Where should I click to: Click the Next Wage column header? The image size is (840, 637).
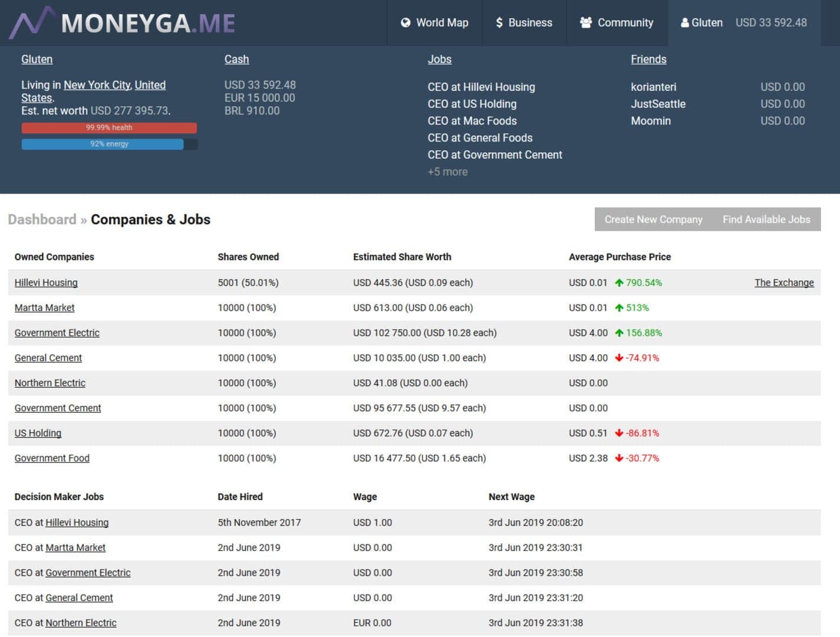(511, 497)
